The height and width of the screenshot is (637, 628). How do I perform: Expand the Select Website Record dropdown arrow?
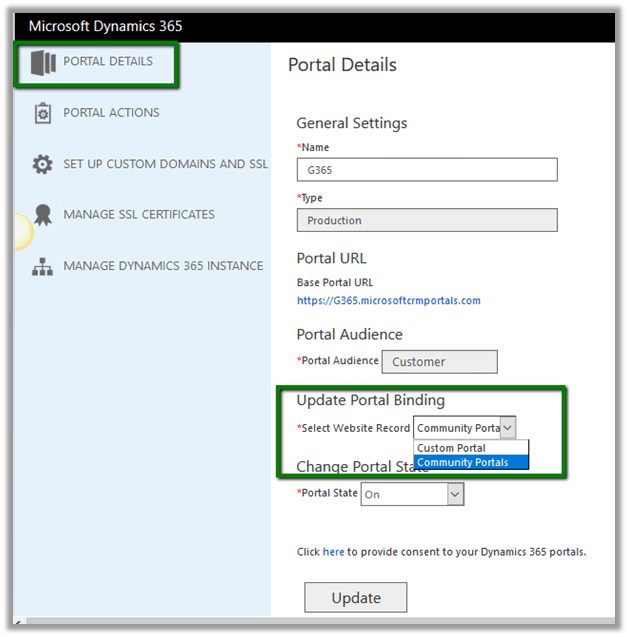[507, 427]
